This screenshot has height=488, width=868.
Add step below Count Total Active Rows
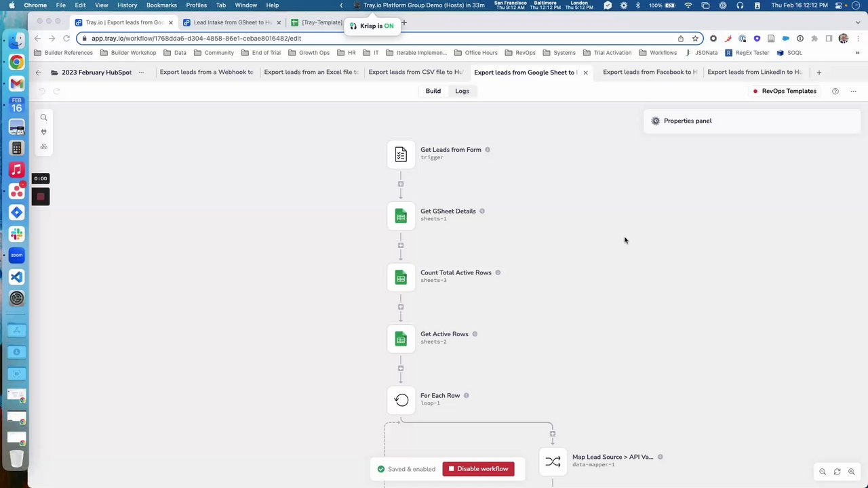tap(401, 307)
